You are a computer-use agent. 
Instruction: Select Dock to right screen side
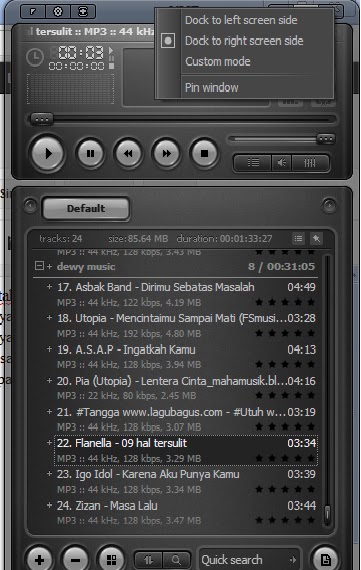coord(244,41)
